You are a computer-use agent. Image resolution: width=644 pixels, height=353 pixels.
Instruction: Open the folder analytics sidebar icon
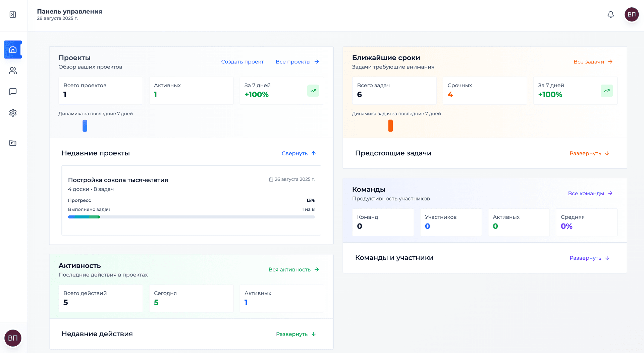13,143
